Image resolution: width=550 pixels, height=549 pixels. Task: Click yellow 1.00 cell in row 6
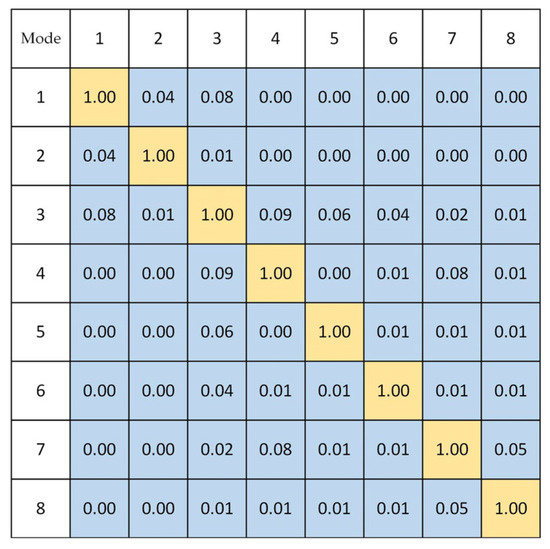point(393,391)
